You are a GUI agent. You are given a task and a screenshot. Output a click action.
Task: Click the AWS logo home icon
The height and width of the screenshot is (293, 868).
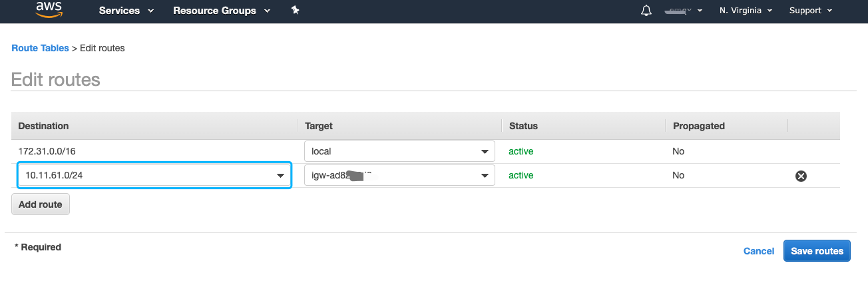click(49, 9)
